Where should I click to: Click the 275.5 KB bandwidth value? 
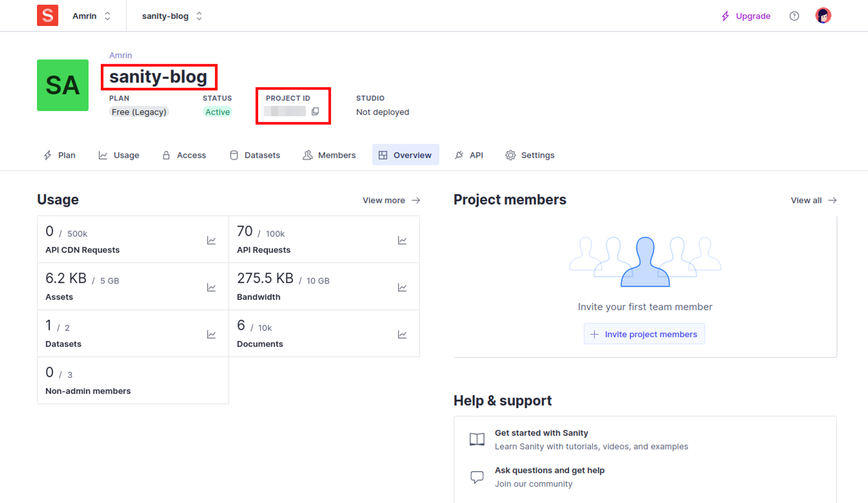click(x=265, y=278)
